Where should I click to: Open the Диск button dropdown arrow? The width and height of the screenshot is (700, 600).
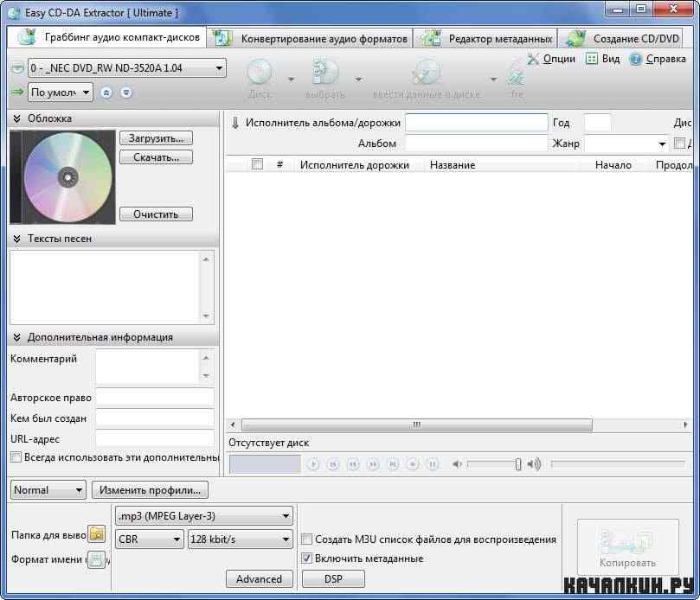(x=291, y=80)
